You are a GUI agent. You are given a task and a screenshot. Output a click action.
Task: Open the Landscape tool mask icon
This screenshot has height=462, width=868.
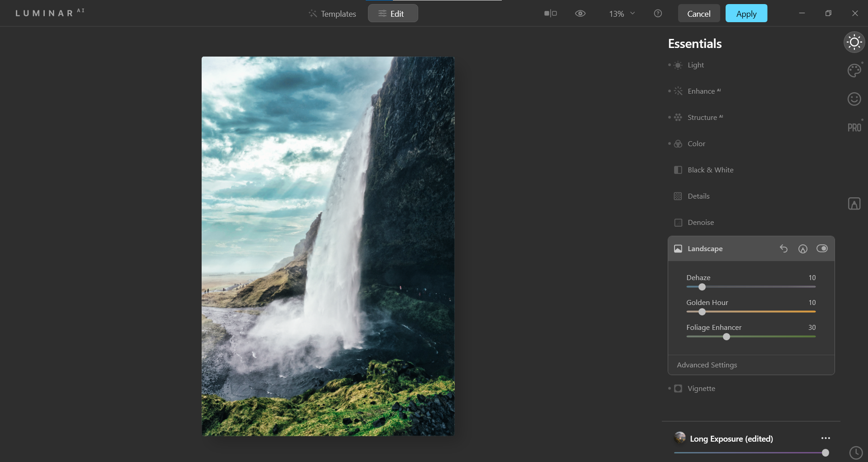(802, 248)
